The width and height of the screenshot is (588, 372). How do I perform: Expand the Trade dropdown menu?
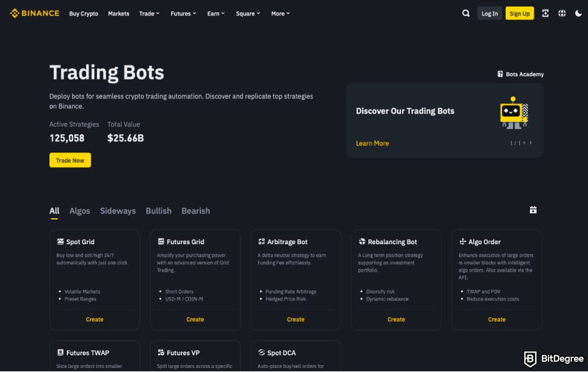(149, 13)
